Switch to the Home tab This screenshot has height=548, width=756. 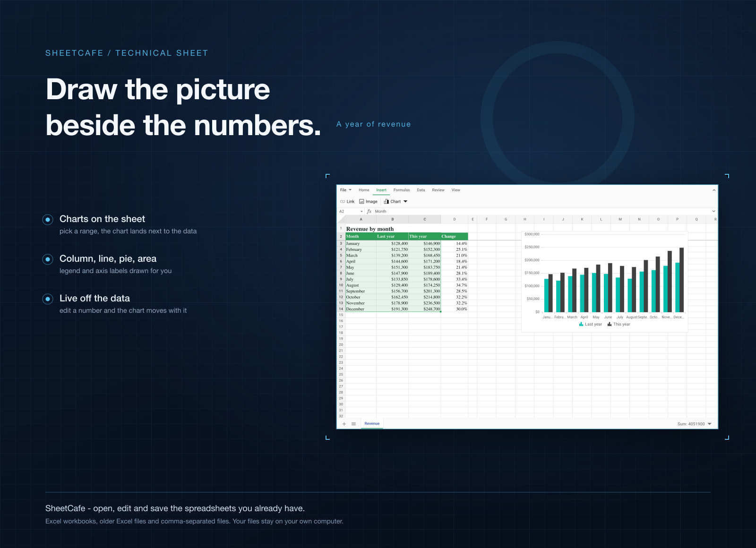364,190
